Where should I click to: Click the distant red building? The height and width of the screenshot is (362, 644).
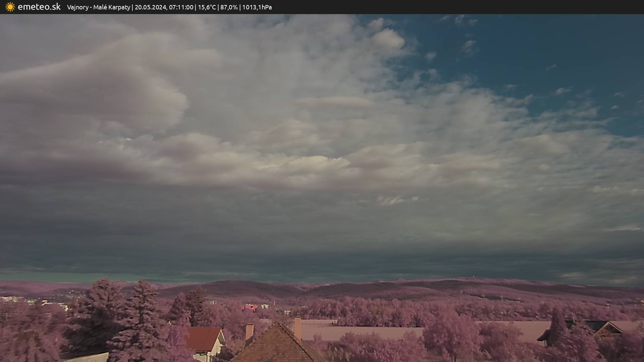pyautogui.click(x=250, y=307)
